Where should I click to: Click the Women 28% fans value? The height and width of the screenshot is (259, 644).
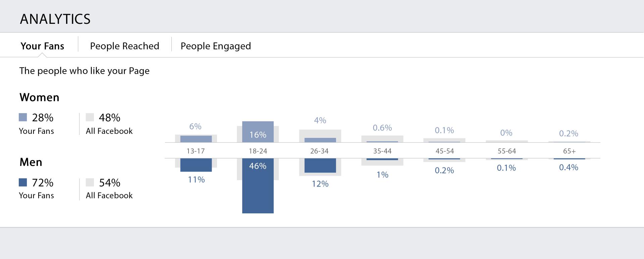[43, 118]
